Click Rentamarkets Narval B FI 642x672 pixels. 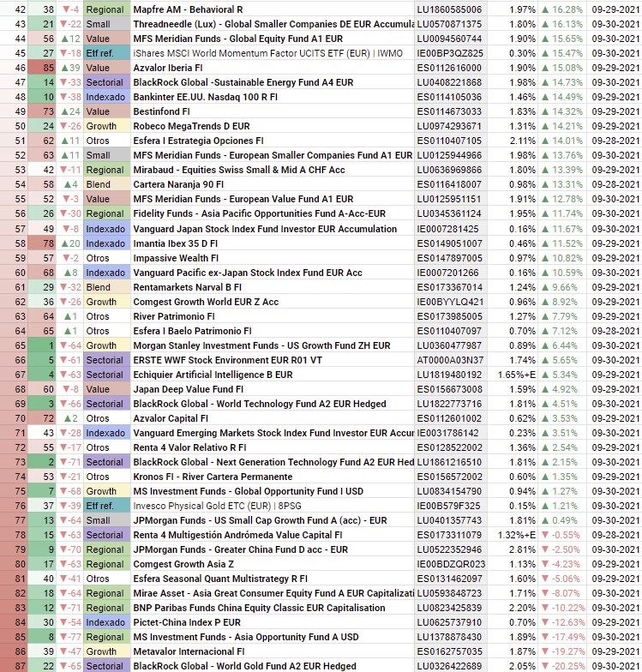tap(273, 287)
